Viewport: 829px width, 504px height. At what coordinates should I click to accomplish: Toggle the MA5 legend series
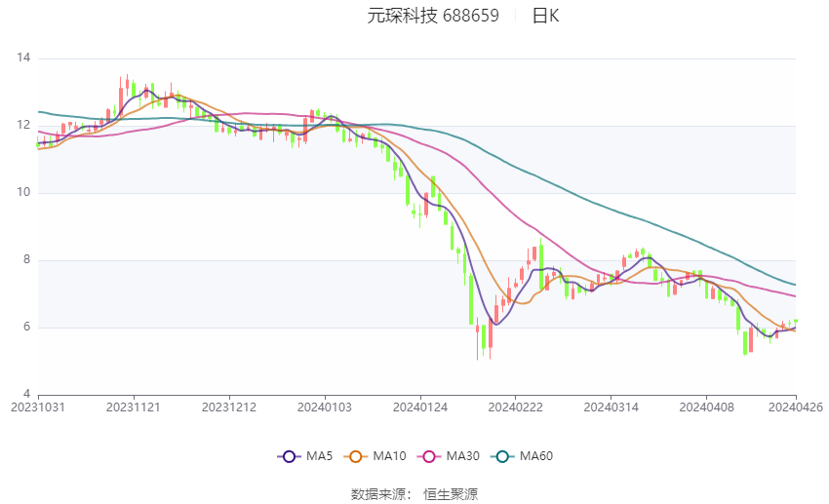(x=305, y=456)
